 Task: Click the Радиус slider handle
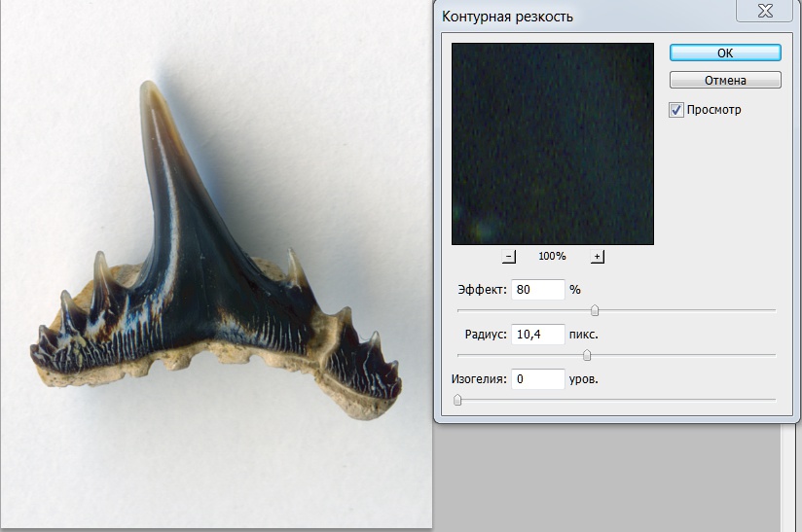click(x=587, y=355)
